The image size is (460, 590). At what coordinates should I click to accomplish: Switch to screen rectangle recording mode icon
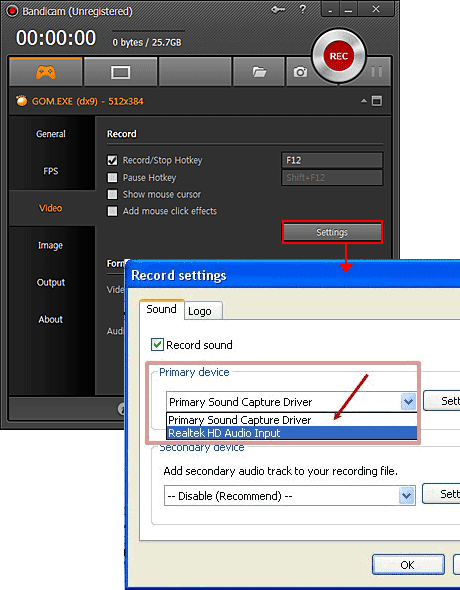coord(120,72)
